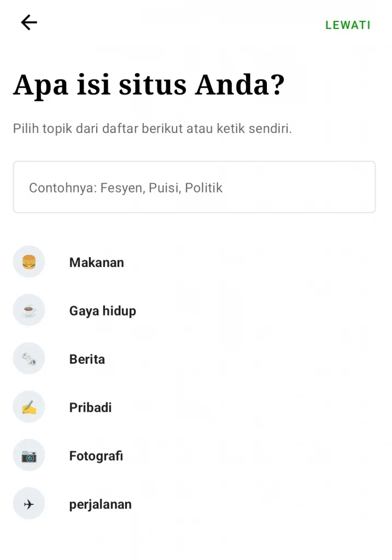Tap the coffee cup icon for Gaya hidup
The width and height of the screenshot is (392, 560).
pos(29,310)
